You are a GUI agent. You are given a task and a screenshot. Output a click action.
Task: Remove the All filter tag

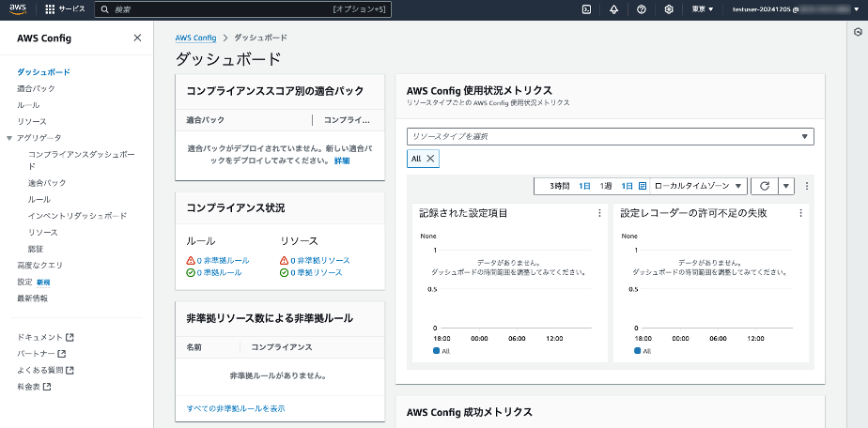pos(430,158)
